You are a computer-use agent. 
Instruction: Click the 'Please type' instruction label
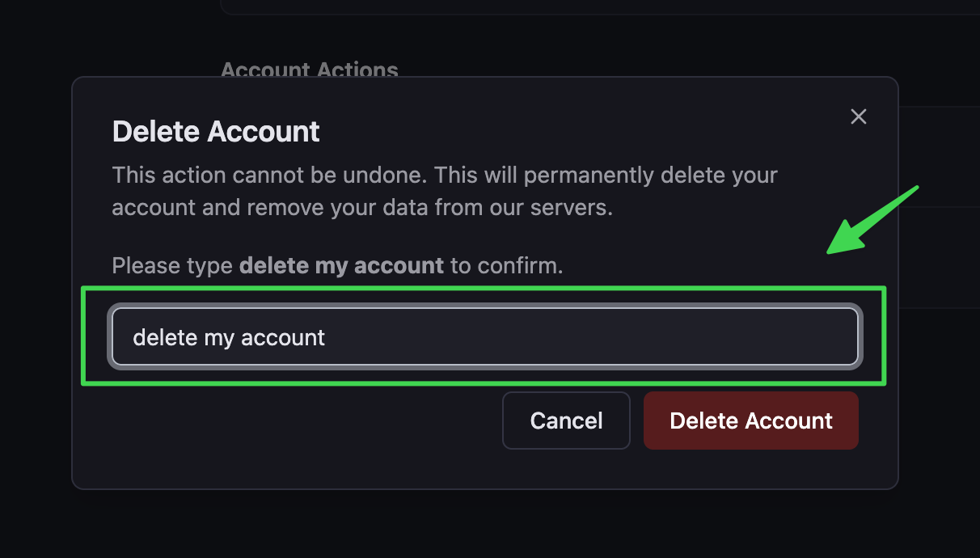pos(172,265)
